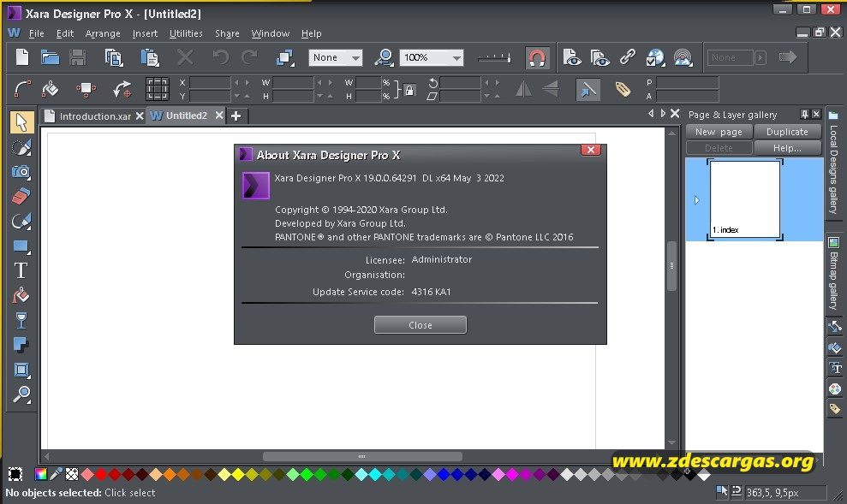
Task: Open the quality None dropdown
Action: click(x=355, y=57)
